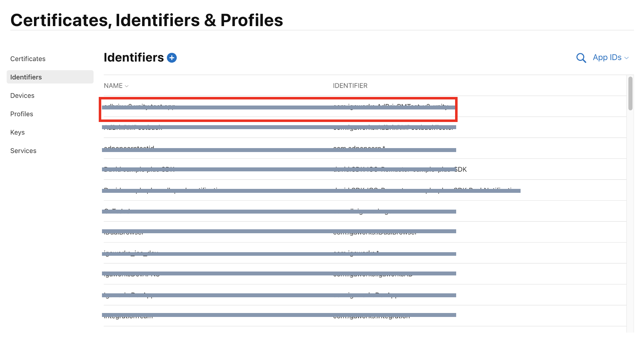Image resolution: width=644 pixels, height=352 pixels.
Task: Open the Profiles section
Action: tap(22, 114)
